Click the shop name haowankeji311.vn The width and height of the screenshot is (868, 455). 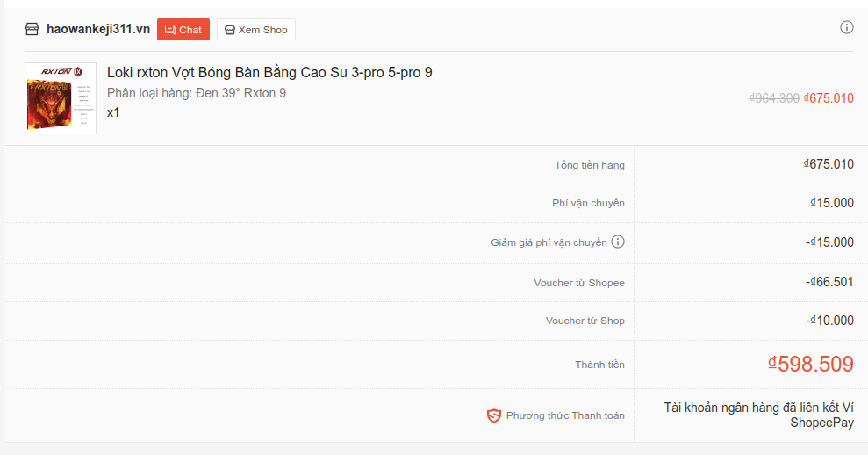tap(98, 29)
